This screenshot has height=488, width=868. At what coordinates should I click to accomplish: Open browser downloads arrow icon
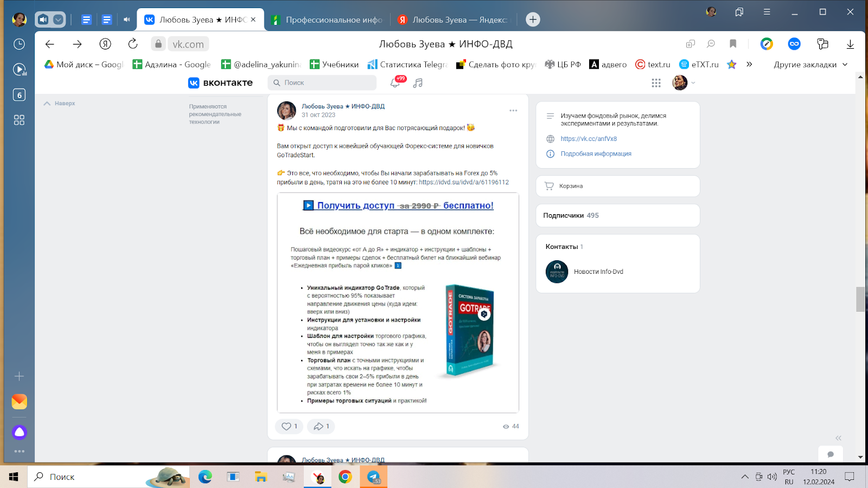click(850, 44)
